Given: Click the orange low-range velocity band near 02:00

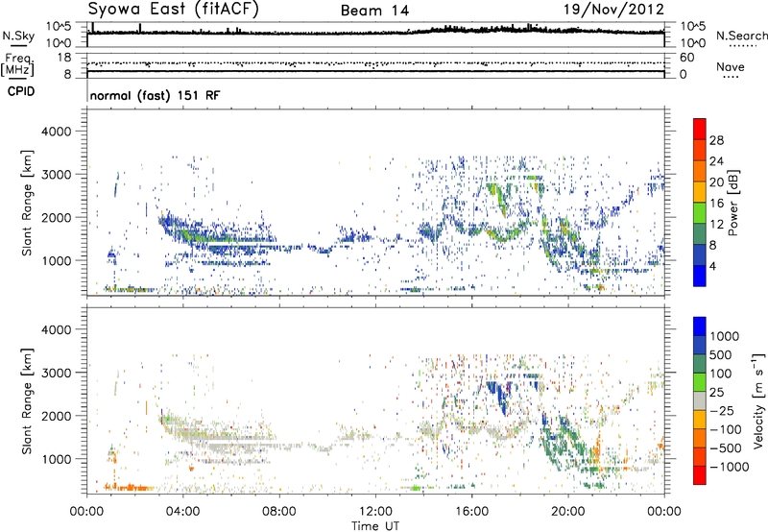Looking at the screenshot, I should [x=129, y=488].
